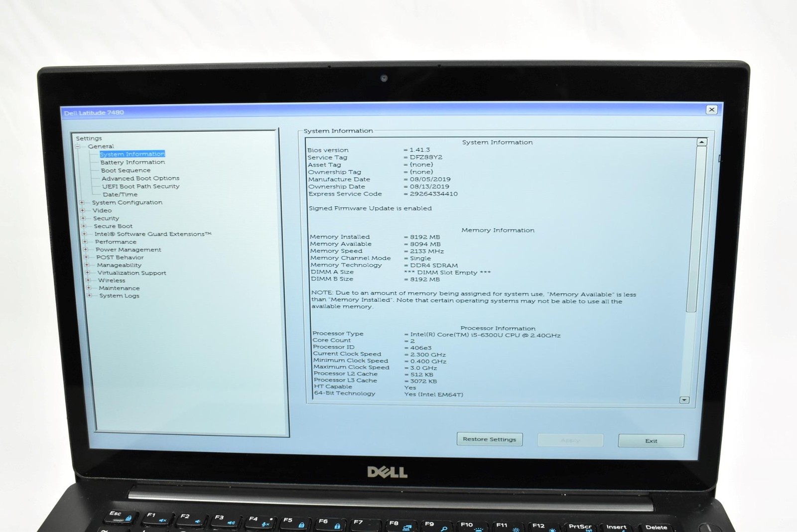Close the Dell Latitude 7480 window
Viewport: 797px width, 532px height.
(x=711, y=110)
